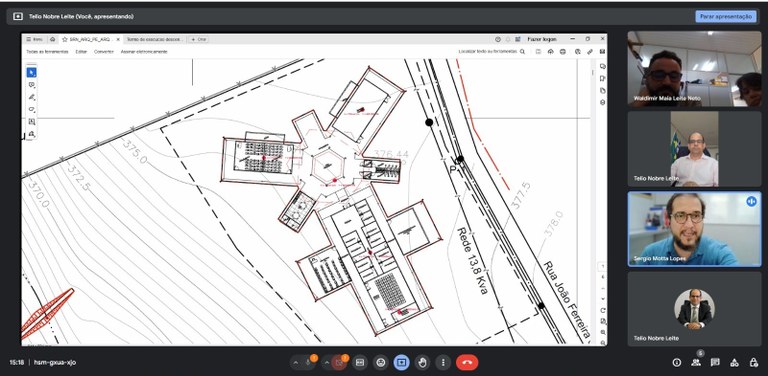Select Sergio Motta Lopes video tile
The height and width of the screenshot is (376, 768).
(695, 229)
